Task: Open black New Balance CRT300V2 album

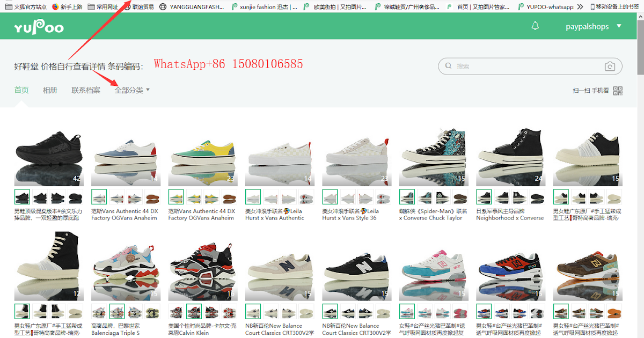Action: tap(356, 266)
